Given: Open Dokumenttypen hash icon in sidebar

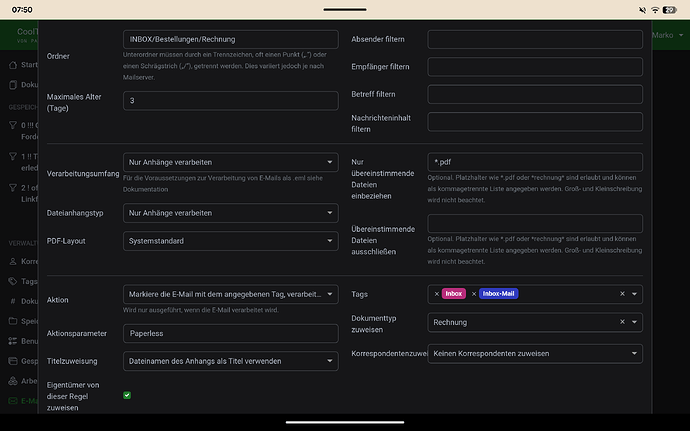Looking at the screenshot, I should [13, 301].
